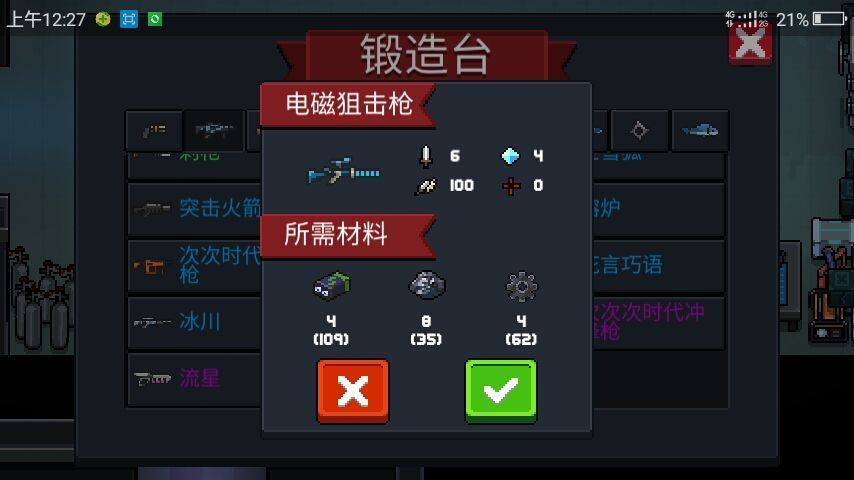
Task: Tap the sword damage stat icon
Action: (426, 156)
